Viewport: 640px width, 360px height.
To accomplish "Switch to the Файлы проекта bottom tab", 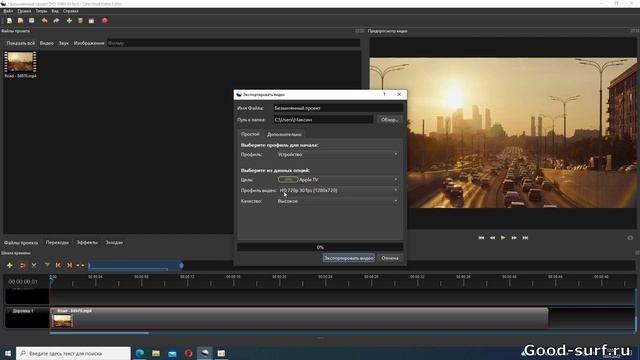I will [x=21, y=242].
